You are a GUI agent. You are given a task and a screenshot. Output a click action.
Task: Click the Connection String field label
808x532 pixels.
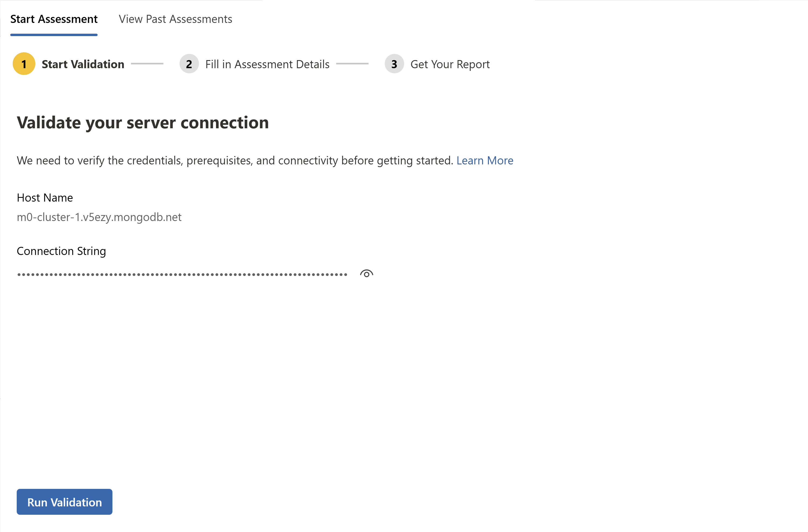pos(61,251)
